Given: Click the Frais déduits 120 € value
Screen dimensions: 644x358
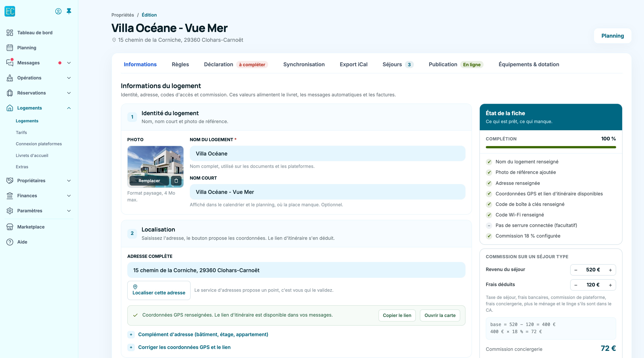Looking at the screenshot, I should 593,285.
